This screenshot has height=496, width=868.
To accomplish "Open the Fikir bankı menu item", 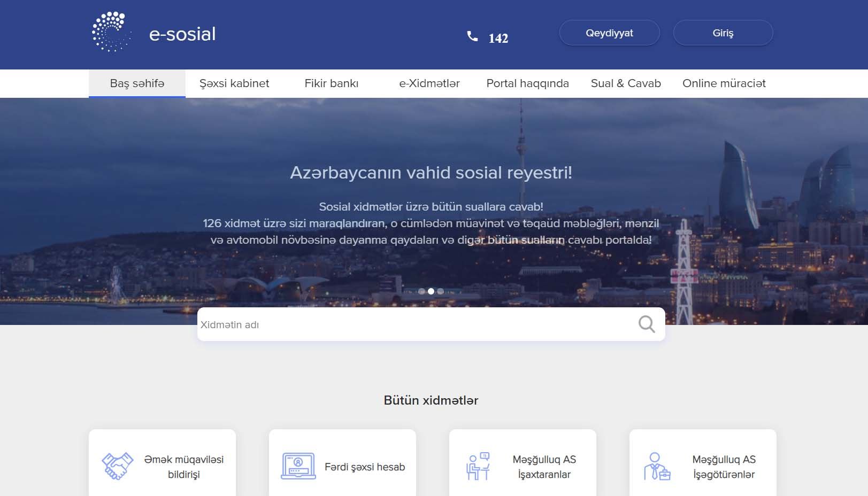I will [x=331, y=83].
